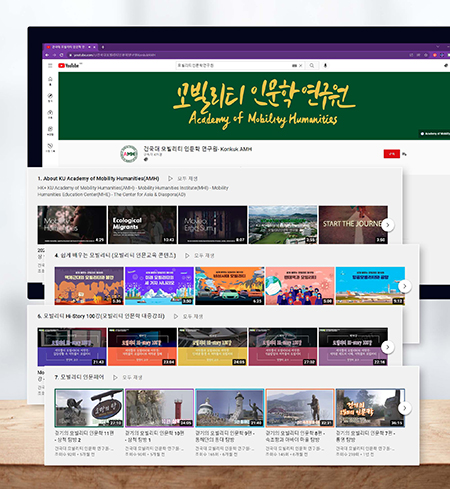Show next videos in About KU Academy row
The height and width of the screenshot is (489, 450).
pyautogui.click(x=388, y=225)
